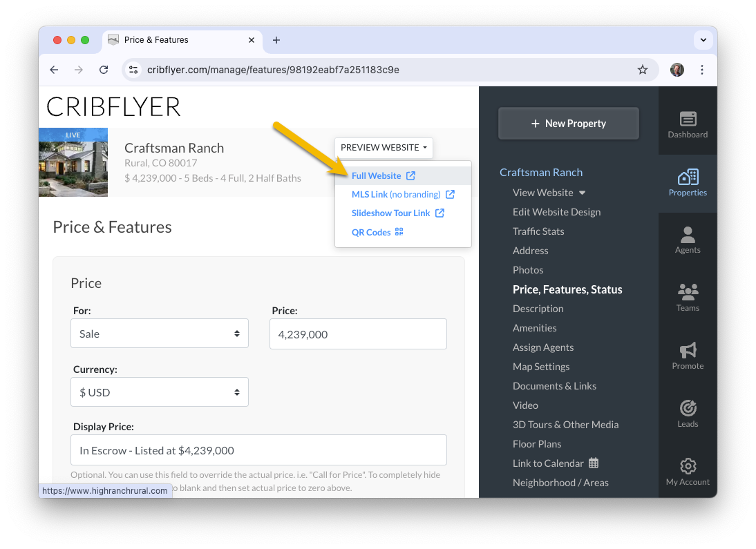Open Assign Agents in sidebar

(543, 347)
